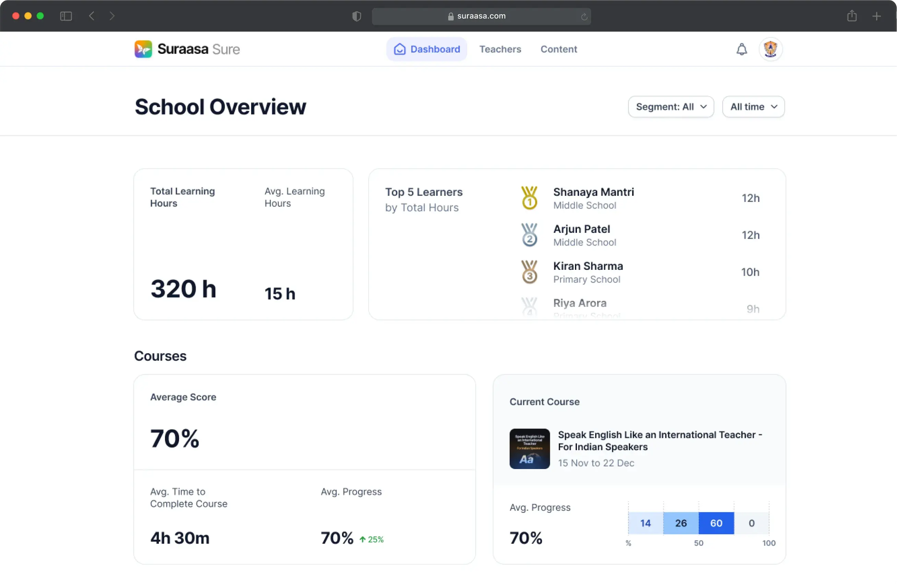Open the Segment: All dropdown
The height and width of the screenshot is (588, 897).
coord(671,107)
